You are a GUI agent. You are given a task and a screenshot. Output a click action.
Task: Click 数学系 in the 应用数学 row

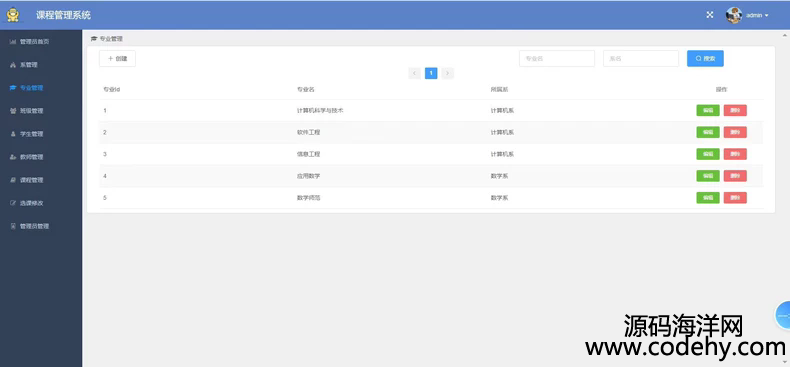click(499, 176)
